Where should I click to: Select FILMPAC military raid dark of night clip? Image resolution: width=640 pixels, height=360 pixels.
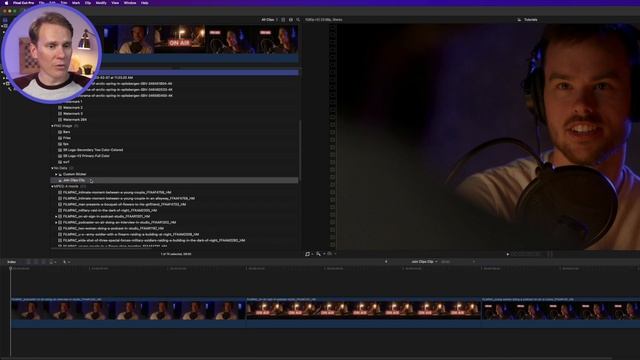(x=110, y=210)
